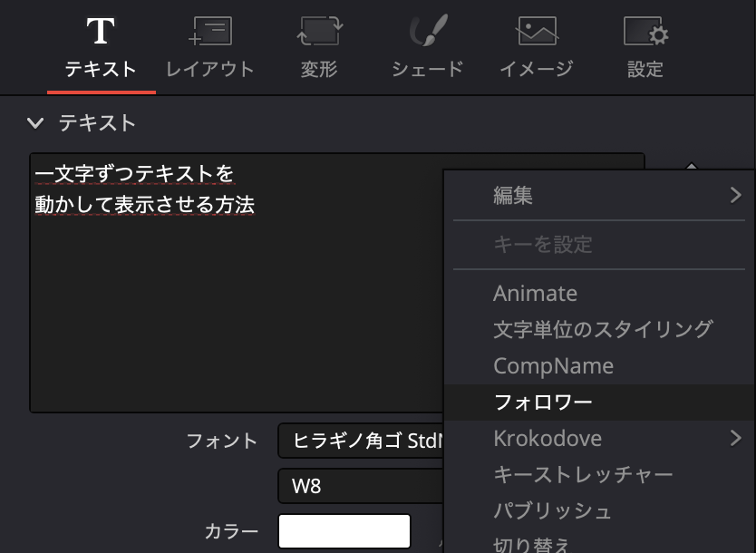Expand the 編集 submenu arrow
This screenshot has height=553, width=756.
pyautogui.click(x=735, y=195)
